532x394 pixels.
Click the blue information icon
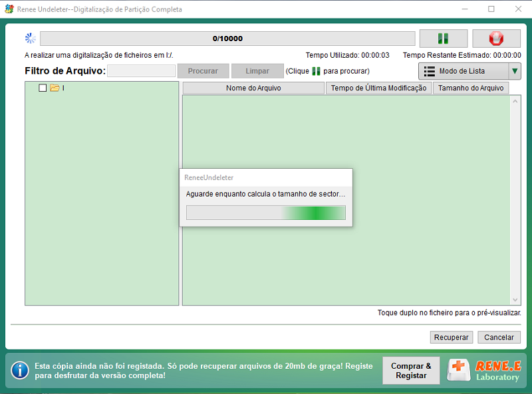click(x=20, y=371)
